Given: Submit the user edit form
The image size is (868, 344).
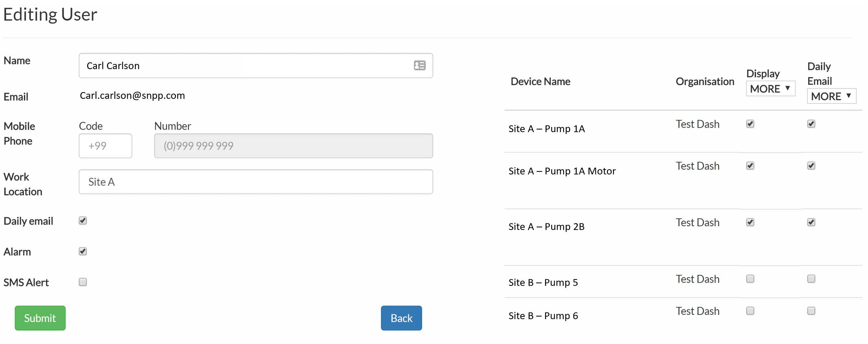Looking at the screenshot, I should (40, 318).
